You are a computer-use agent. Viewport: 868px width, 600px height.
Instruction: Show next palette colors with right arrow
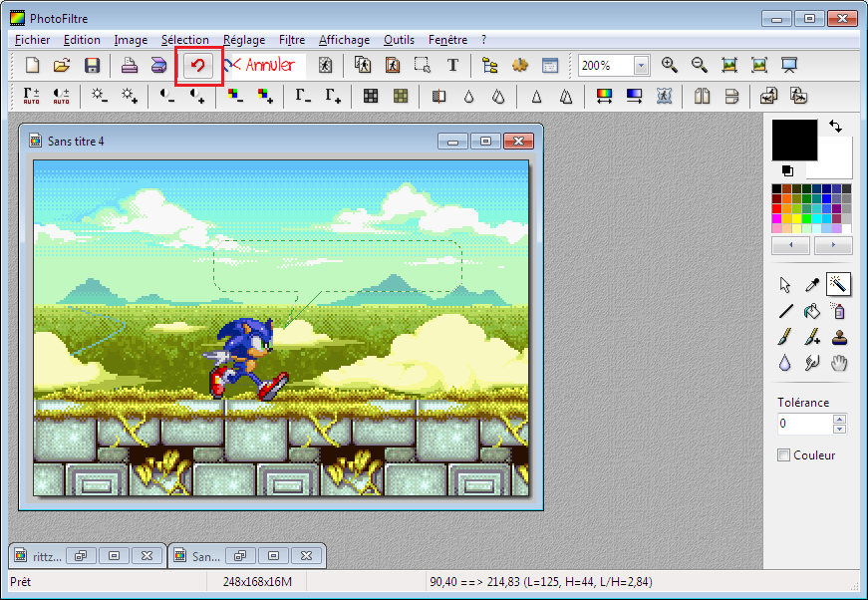point(833,245)
